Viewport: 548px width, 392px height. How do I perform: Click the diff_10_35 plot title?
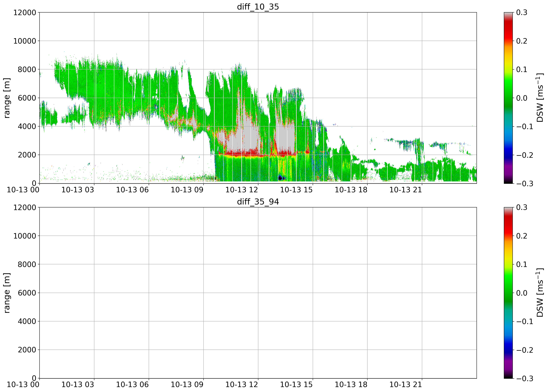[x=258, y=7]
